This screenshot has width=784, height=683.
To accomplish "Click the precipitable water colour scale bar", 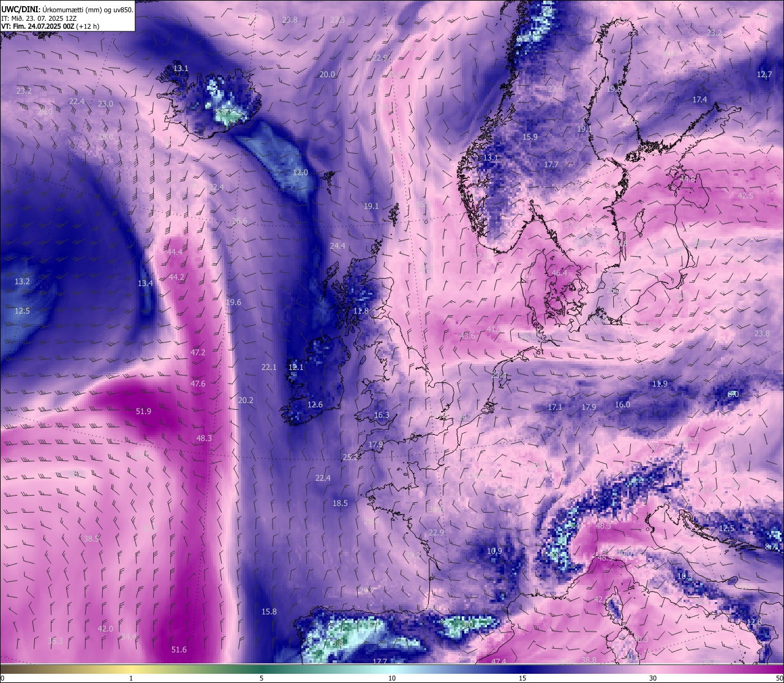I will tap(392, 669).
